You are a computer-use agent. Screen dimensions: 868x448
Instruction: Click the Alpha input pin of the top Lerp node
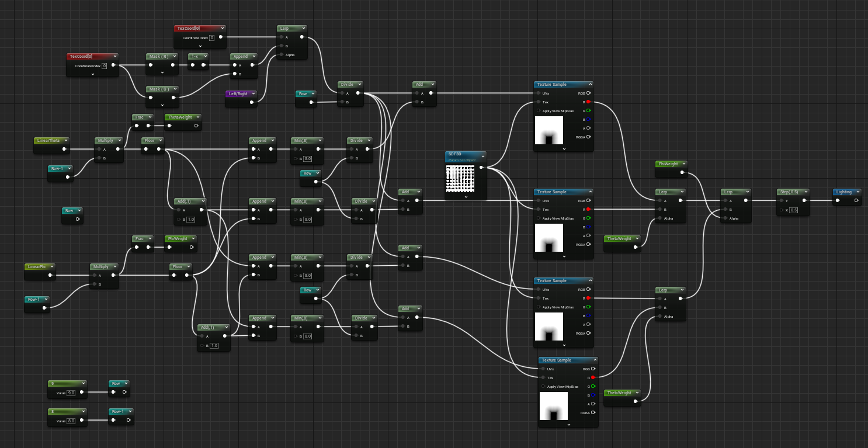coord(281,55)
